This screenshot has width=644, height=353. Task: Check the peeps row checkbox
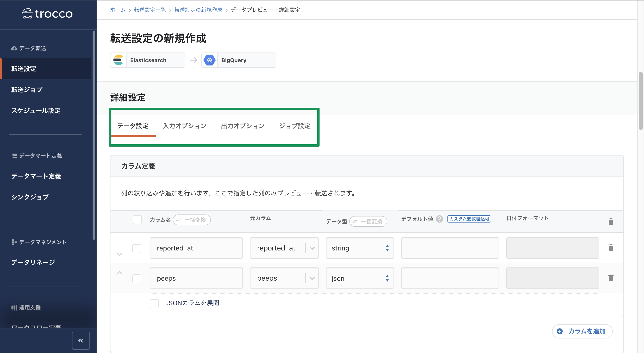137,279
